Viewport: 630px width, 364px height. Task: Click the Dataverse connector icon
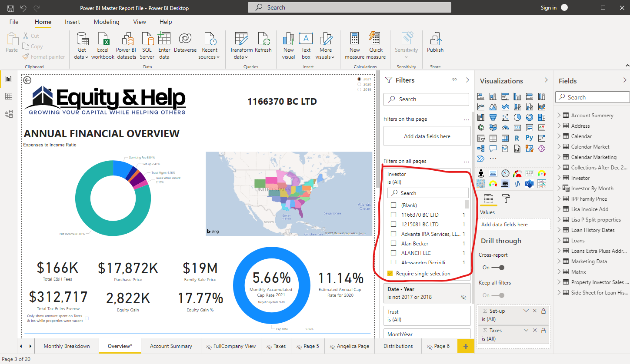[x=185, y=38]
